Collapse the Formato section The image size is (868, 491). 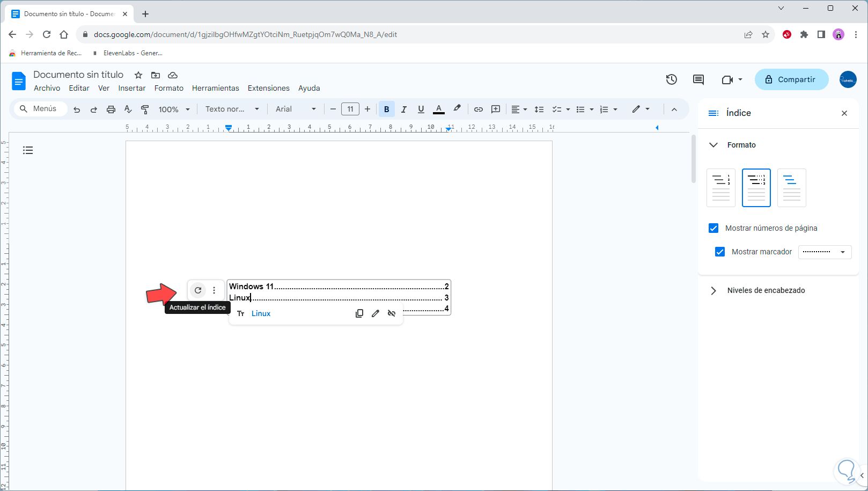(713, 145)
